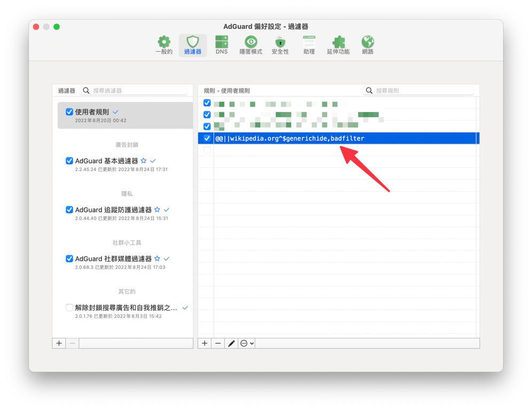This screenshot has height=410, width=532.
Task: Open the Extensions (延伸功能) tab
Action: tap(338, 45)
